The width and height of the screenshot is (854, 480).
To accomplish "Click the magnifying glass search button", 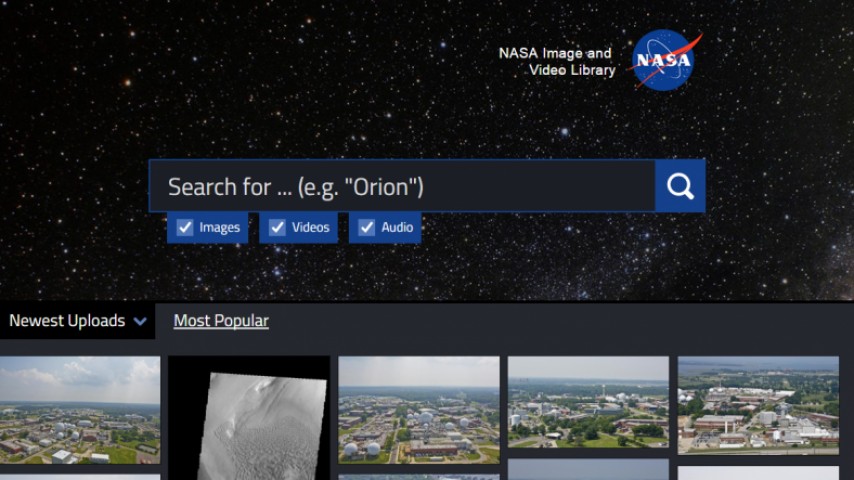I will coord(680,186).
